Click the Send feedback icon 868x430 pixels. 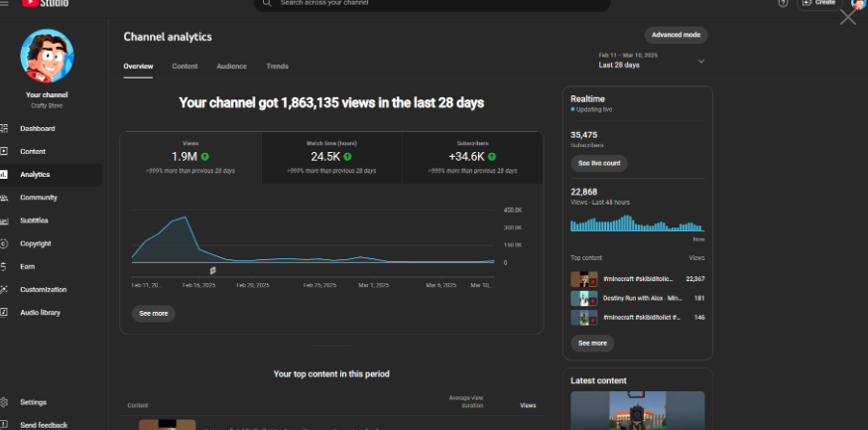[4, 425]
